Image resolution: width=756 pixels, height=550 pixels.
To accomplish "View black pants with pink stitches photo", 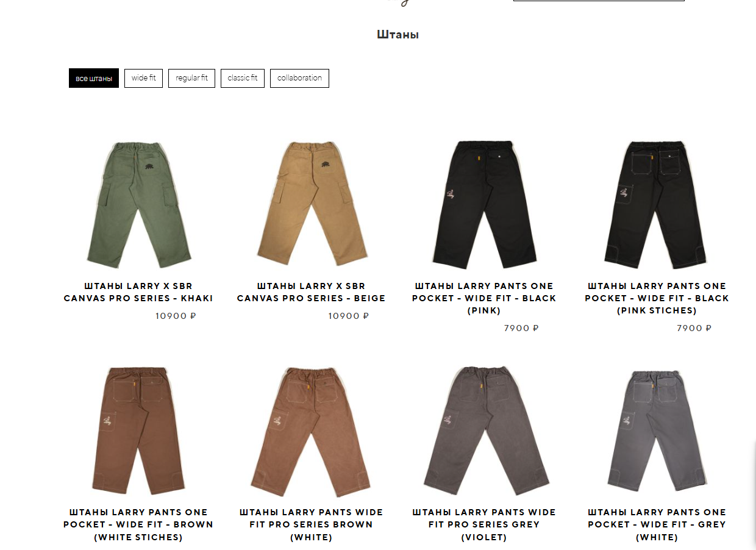I will [x=657, y=204].
